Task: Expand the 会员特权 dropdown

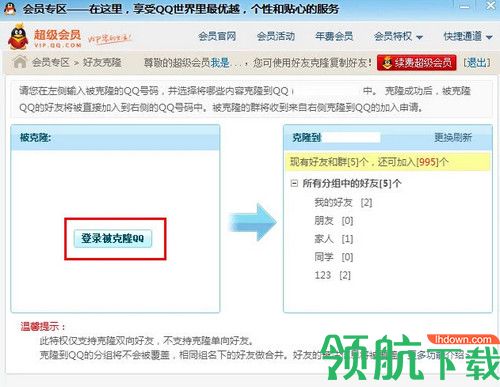Action: pos(398,36)
